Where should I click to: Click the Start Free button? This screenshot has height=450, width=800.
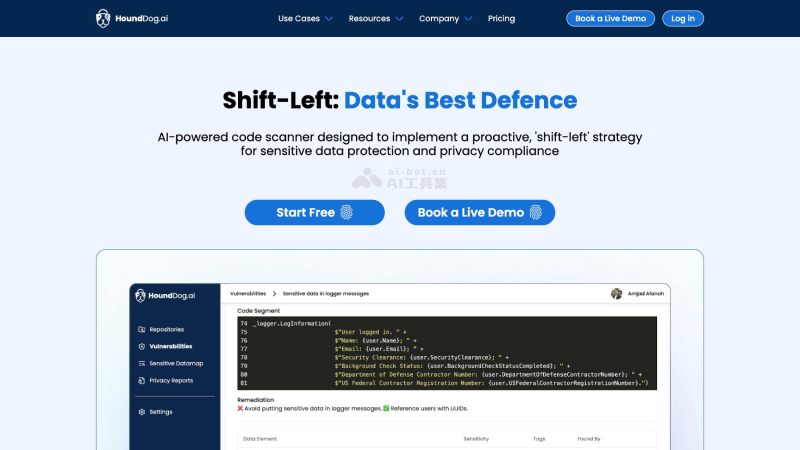(x=315, y=212)
